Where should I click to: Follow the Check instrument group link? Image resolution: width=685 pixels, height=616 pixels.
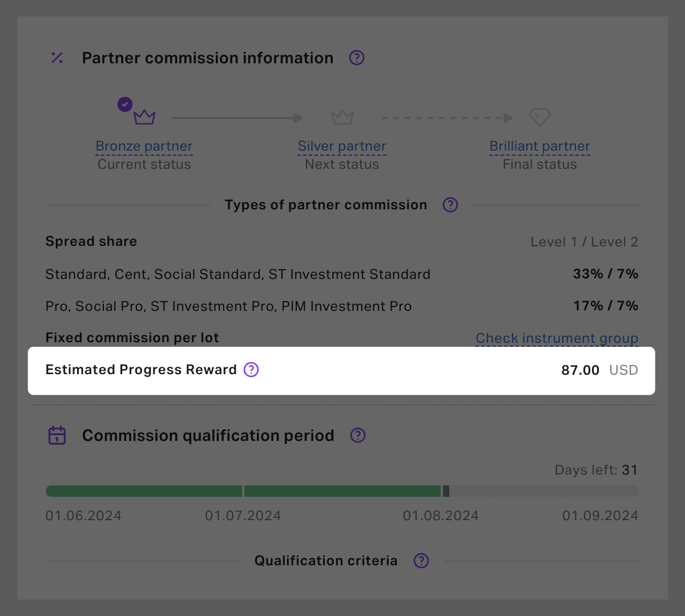coord(557,338)
